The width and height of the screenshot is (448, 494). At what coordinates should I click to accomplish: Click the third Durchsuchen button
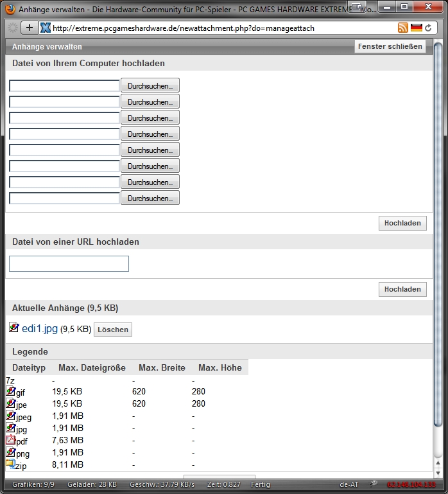pos(150,118)
